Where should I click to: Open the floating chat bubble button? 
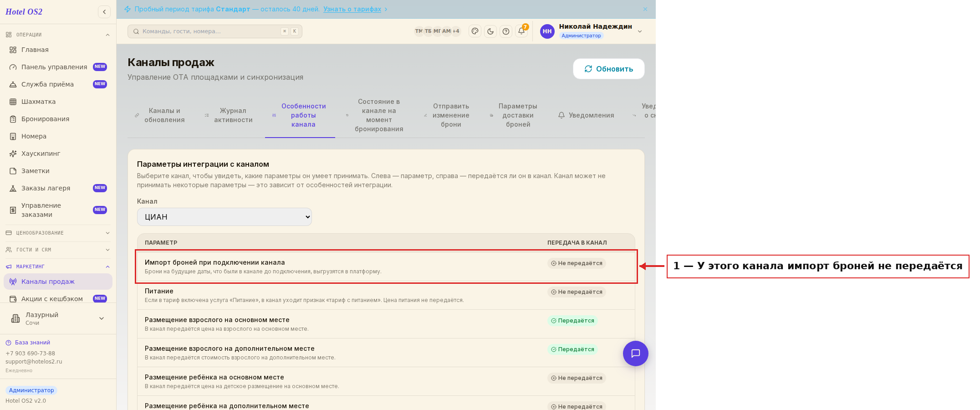[636, 354]
